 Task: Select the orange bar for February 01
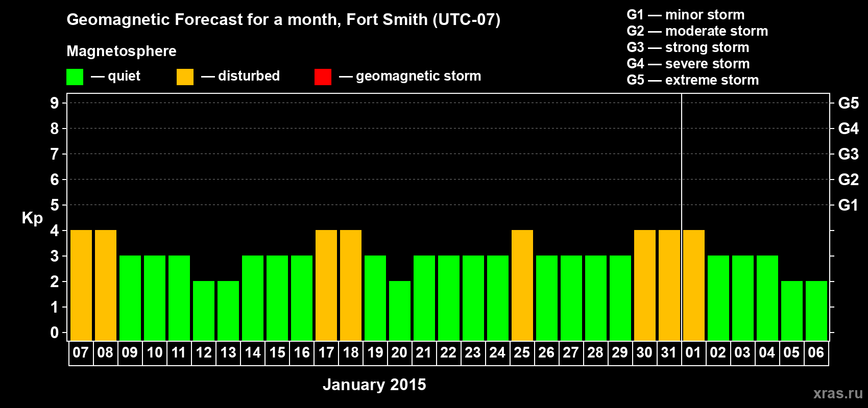click(x=694, y=285)
